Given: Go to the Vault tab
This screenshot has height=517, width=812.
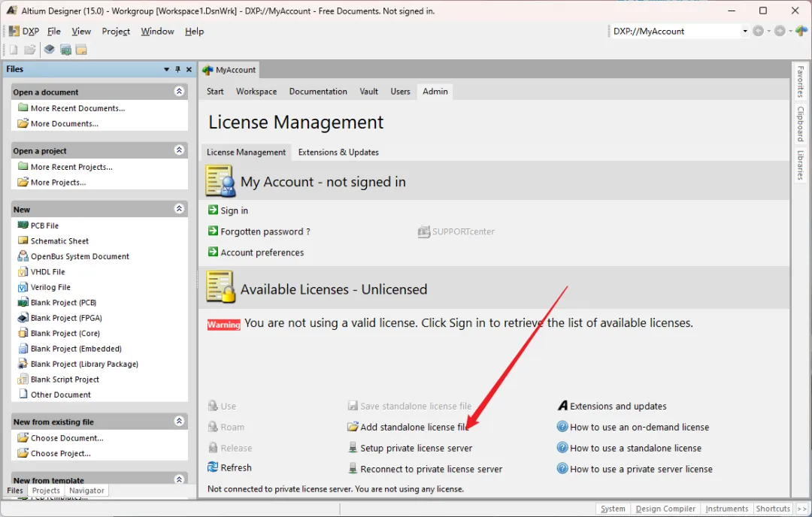Looking at the screenshot, I should tap(368, 92).
